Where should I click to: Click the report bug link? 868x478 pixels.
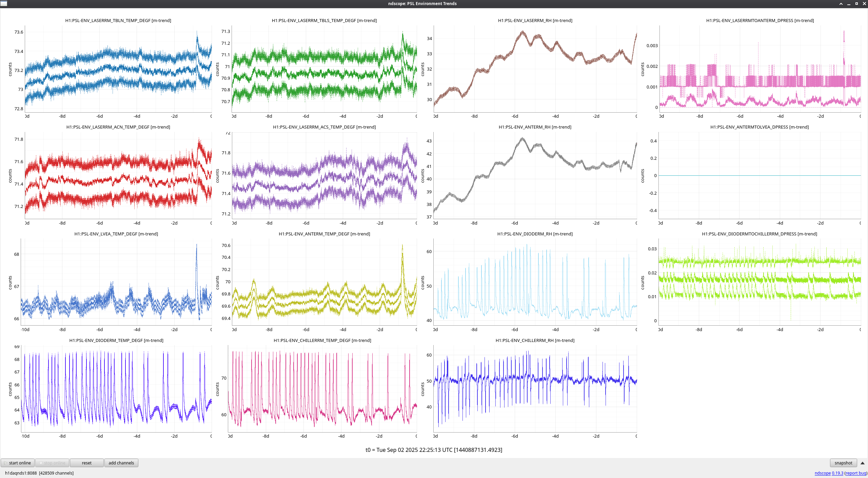(855, 473)
